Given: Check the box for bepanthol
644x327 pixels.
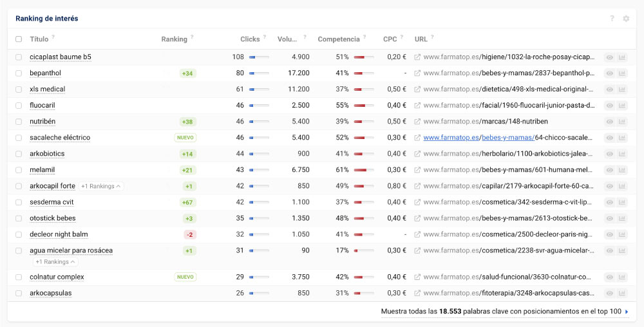Looking at the screenshot, I should click(19, 73).
